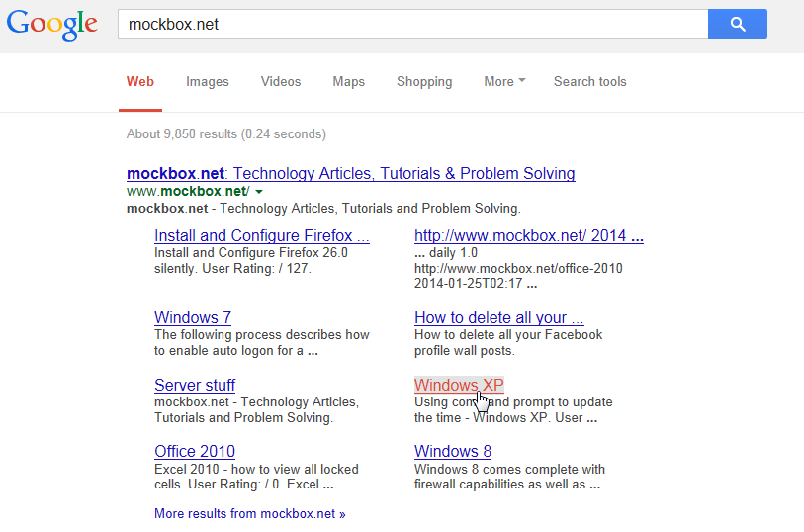
Task: Click snippet 'How to delete all your Facebook'
Action: point(508,334)
